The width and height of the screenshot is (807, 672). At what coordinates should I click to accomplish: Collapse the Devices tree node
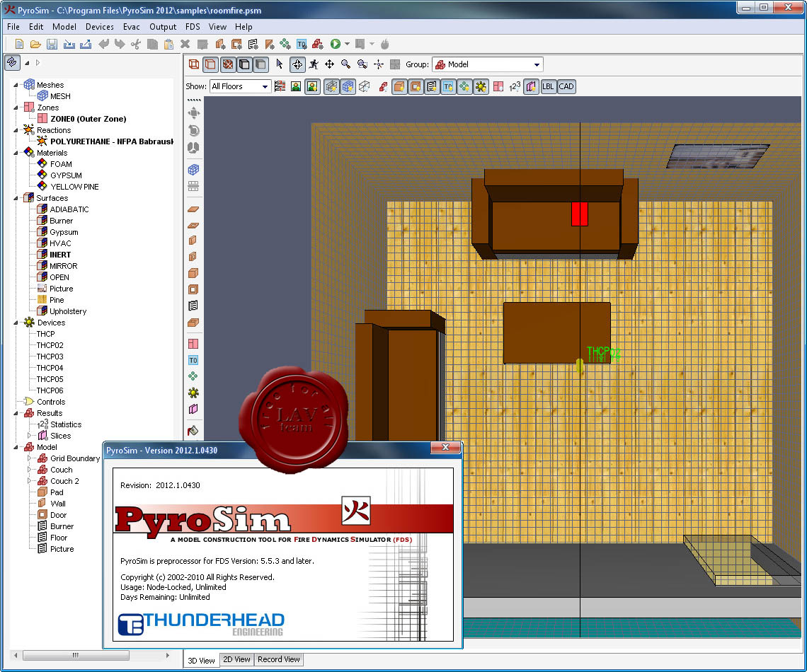tap(16, 323)
